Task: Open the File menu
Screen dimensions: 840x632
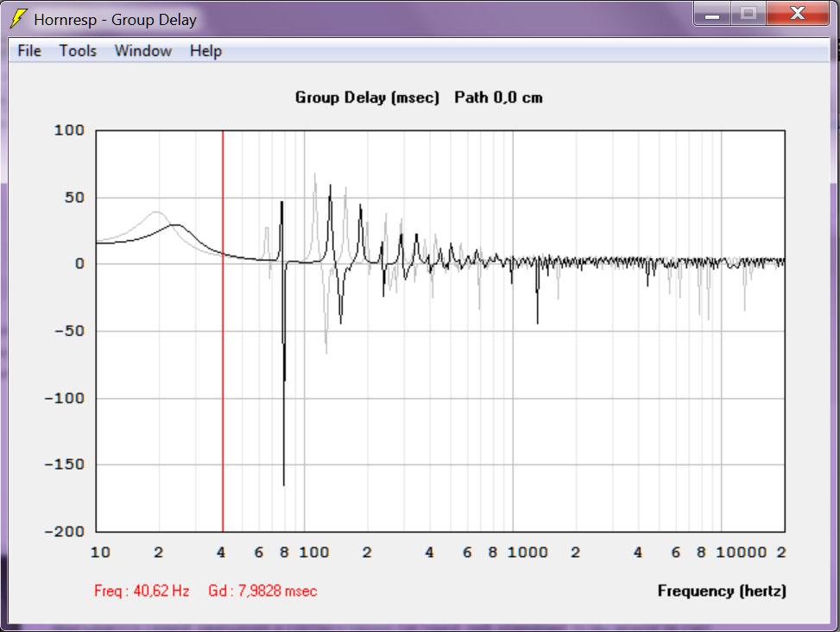Action: tap(29, 51)
